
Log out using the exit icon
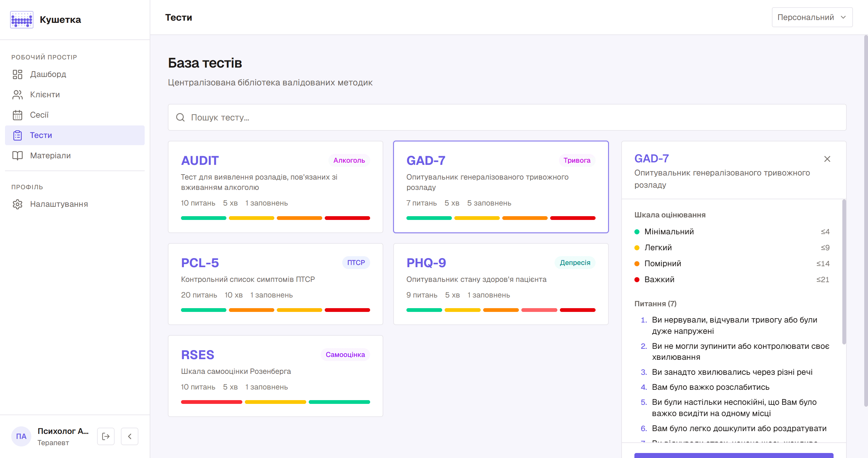tap(106, 436)
